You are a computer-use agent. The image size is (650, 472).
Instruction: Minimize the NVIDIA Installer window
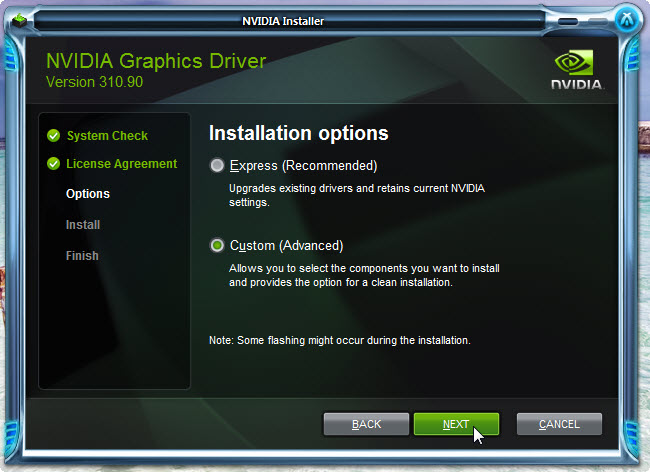point(568,21)
